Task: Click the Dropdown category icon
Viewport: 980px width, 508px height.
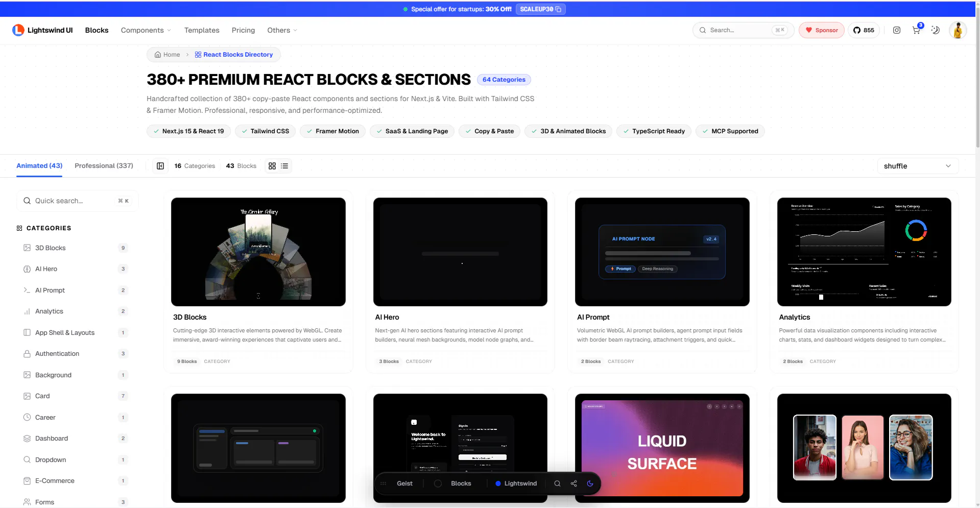Action: click(27, 459)
